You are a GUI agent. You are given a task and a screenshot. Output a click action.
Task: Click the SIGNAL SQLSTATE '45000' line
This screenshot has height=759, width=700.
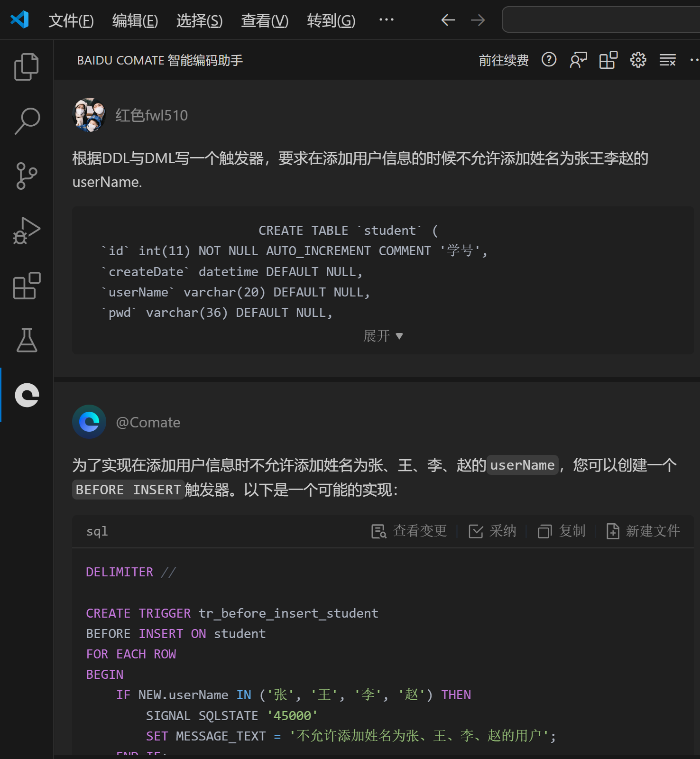tap(232, 716)
